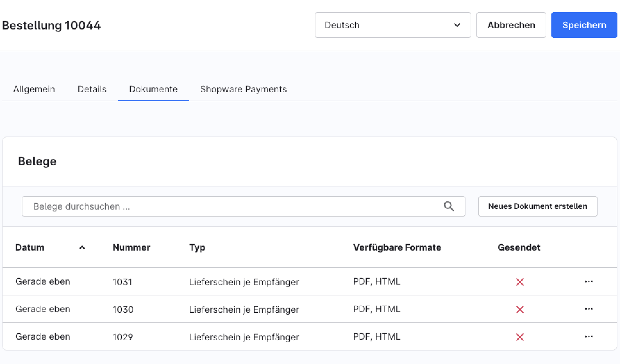Click PDF, HTML formats for document 1030

coord(377,309)
